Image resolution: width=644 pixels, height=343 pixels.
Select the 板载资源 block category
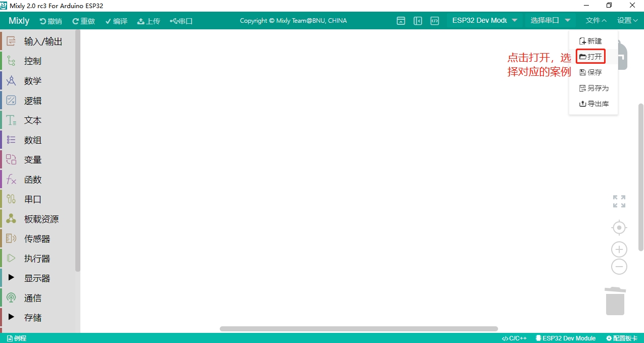[x=41, y=219]
